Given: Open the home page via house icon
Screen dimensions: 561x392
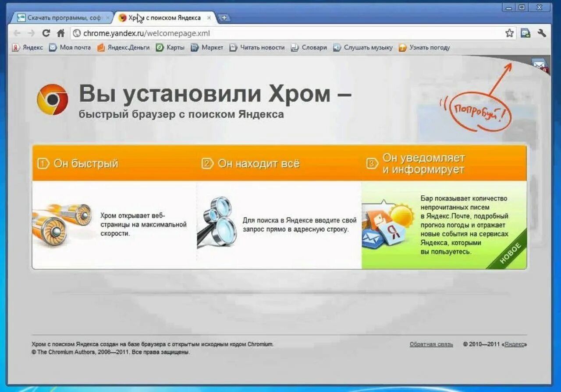Looking at the screenshot, I should pos(61,33).
